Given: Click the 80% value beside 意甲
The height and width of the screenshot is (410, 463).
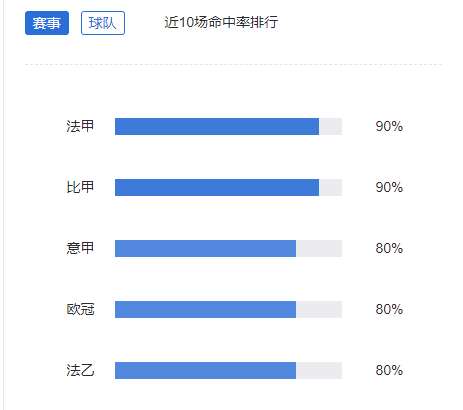Looking at the screenshot, I should click(389, 248).
